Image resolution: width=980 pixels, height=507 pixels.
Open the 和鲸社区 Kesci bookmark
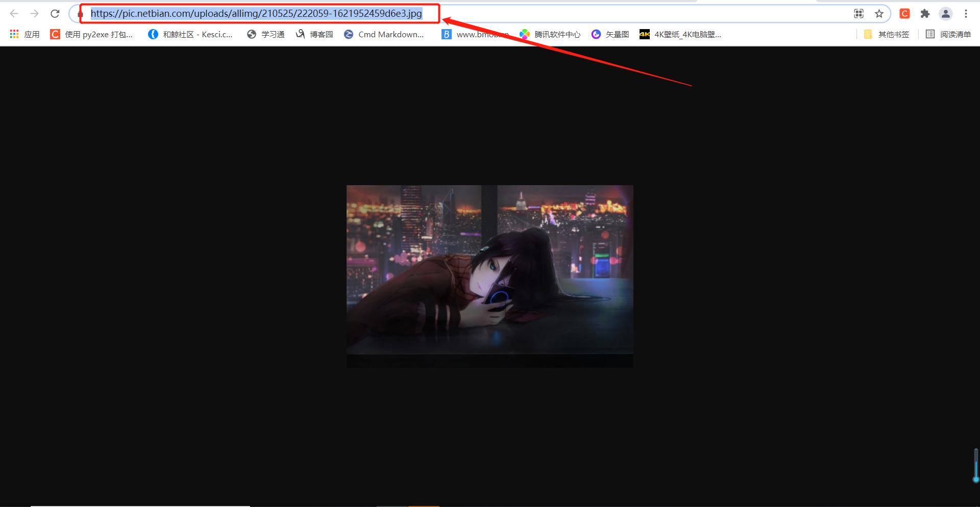point(190,34)
